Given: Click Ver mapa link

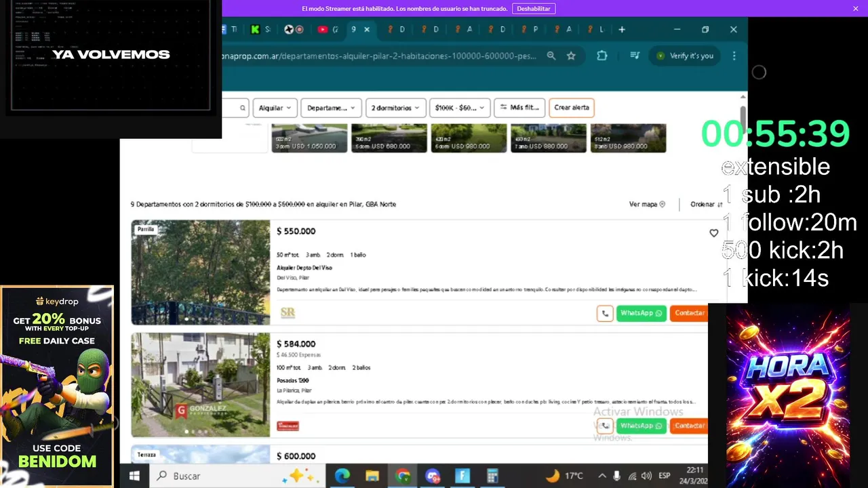Looking at the screenshot, I should pyautogui.click(x=647, y=204).
